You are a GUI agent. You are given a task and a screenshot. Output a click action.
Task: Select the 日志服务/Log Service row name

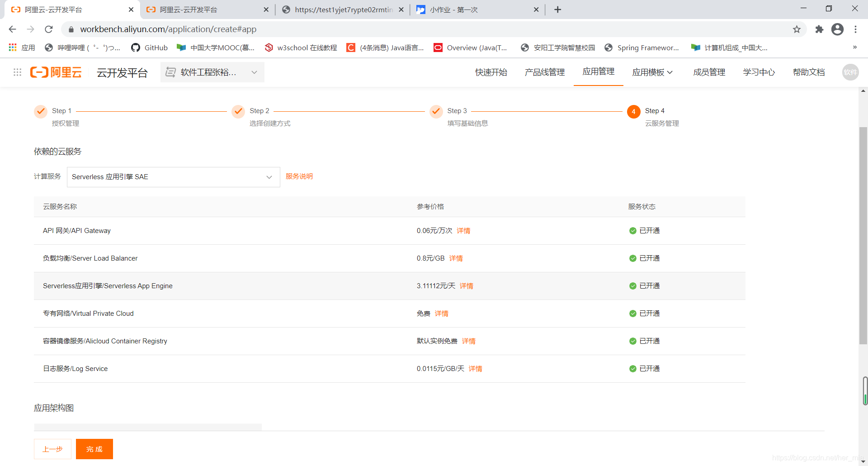(75, 369)
